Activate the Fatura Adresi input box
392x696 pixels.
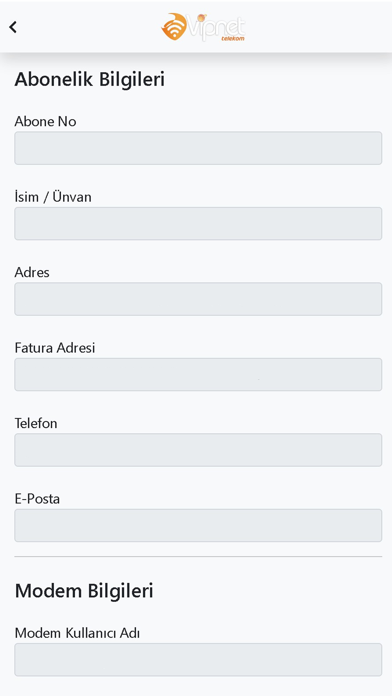pyautogui.click(x=198, y=375)
